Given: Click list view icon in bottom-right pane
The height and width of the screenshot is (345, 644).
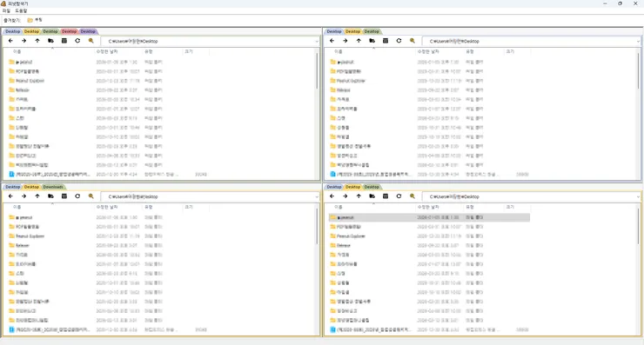Looking at the screenshot, I should tap(386, 196).
